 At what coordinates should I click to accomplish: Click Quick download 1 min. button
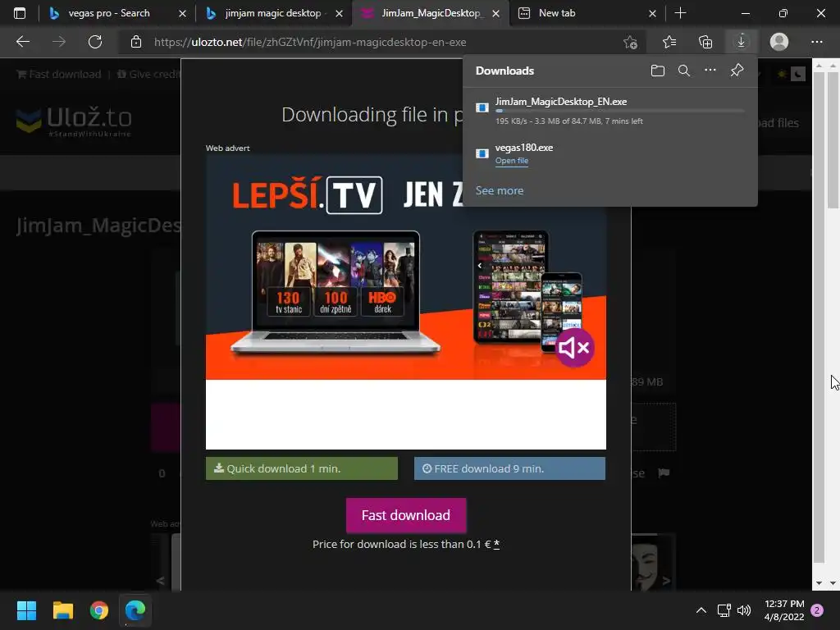point(302,468)
